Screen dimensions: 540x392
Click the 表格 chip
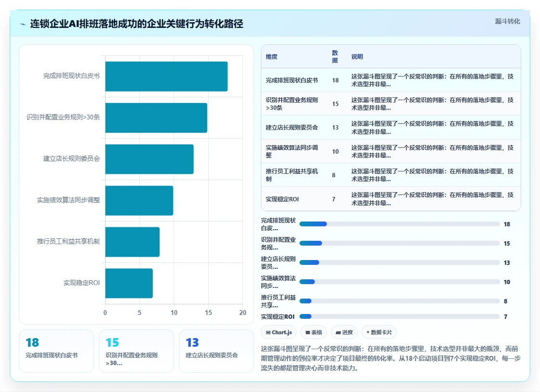tap(313, 332)
